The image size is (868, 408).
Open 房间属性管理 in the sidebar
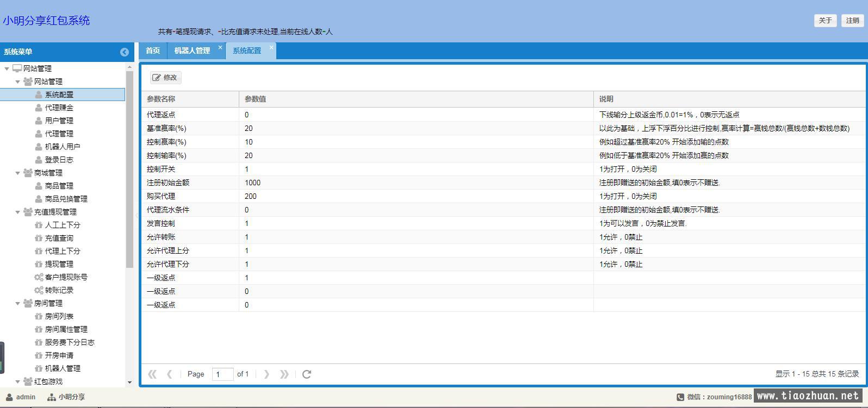(x=66, y=329)
